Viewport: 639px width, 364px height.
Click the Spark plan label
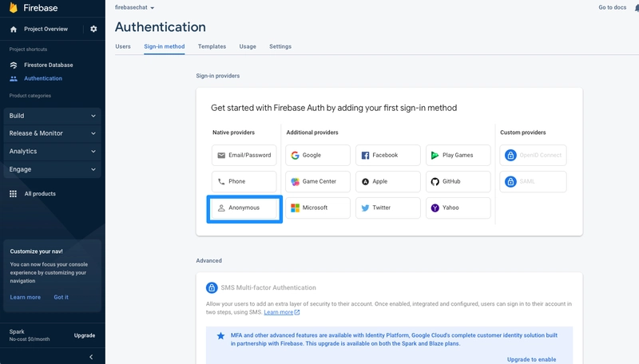(x=17, y=332)
